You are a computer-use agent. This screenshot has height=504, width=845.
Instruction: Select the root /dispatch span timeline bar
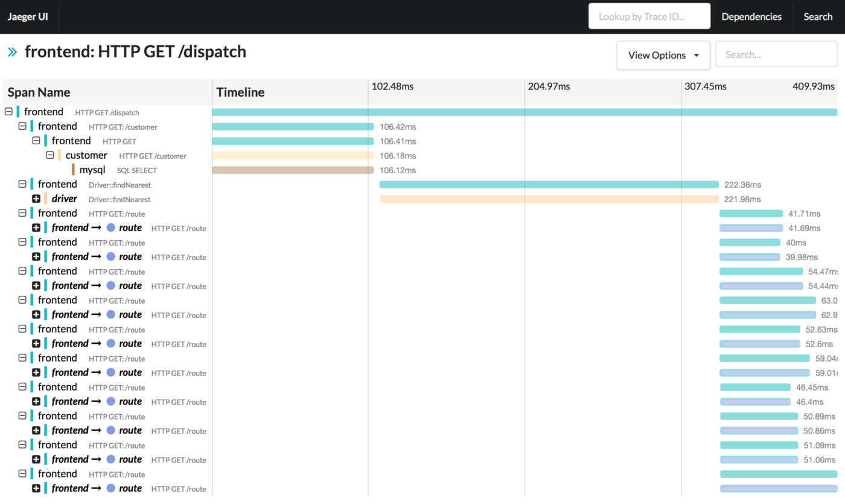(525, 112)
